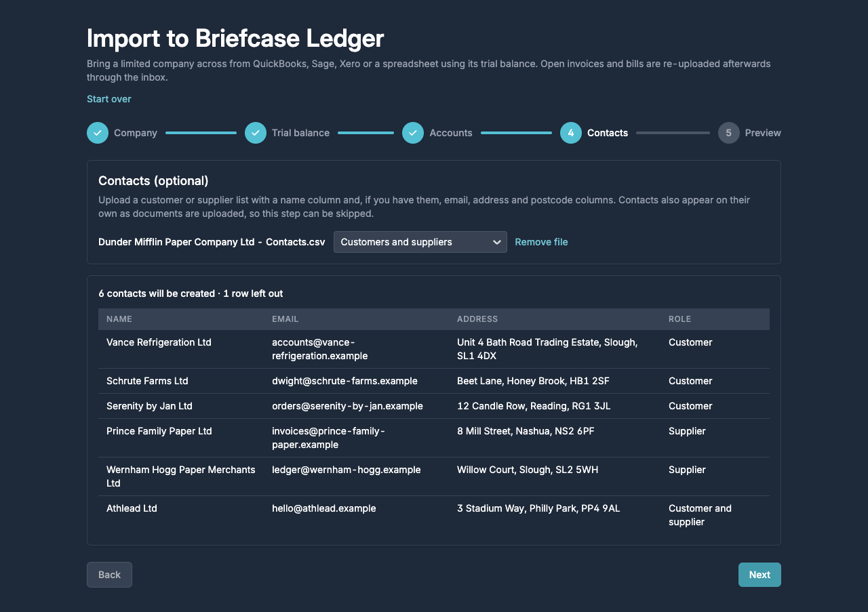Select the step 4 Contacts circle
This screenshot has width=868, height=612.
click(571, 133)
